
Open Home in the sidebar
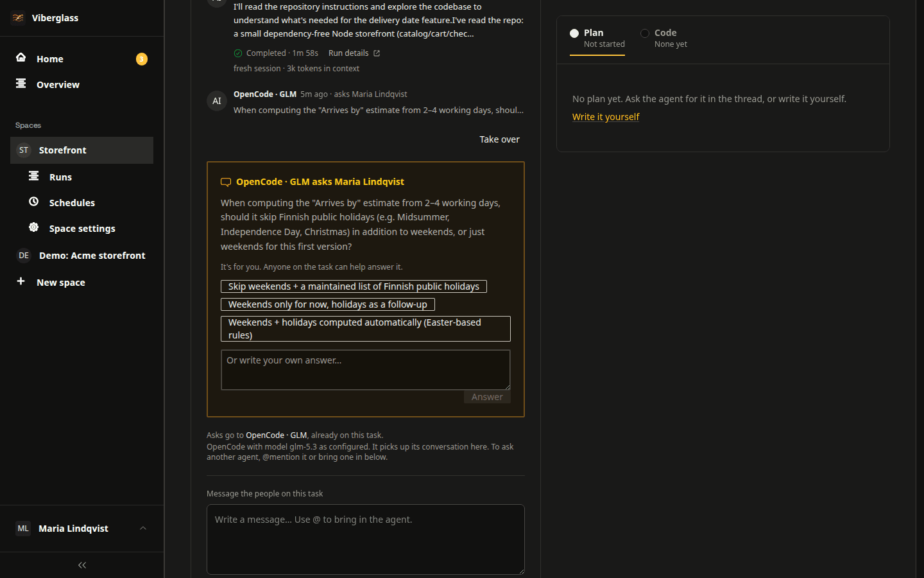[x=81, y=58]
